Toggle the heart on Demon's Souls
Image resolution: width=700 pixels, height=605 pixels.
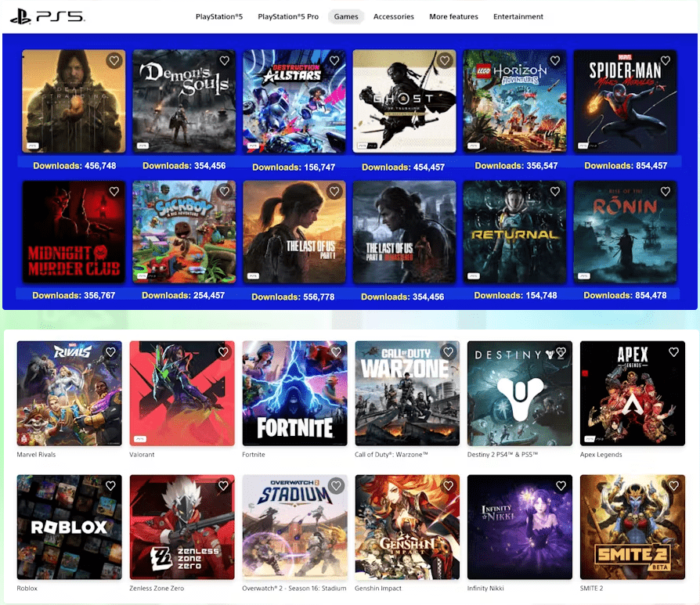pyautogui.click(x=225, y=60)
